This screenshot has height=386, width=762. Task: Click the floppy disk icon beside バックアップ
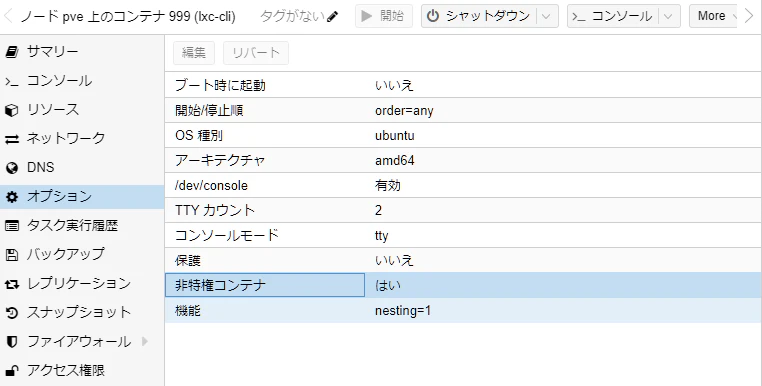click(x=12, y=254)
